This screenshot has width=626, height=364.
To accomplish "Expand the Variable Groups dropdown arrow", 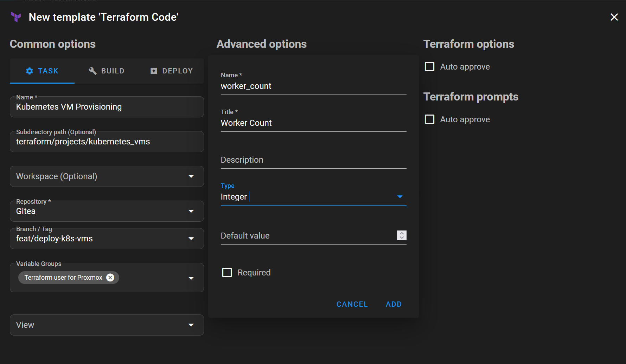I will coord(191,278).
